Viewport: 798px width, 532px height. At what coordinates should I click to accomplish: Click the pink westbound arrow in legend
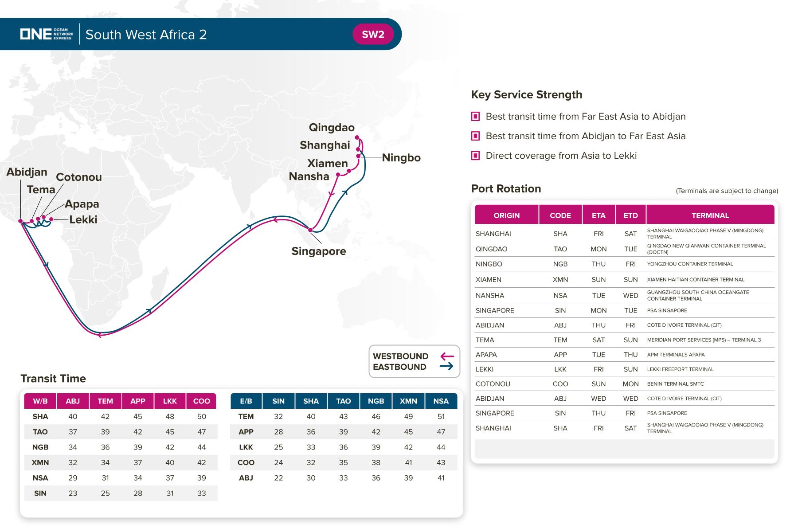447,356
